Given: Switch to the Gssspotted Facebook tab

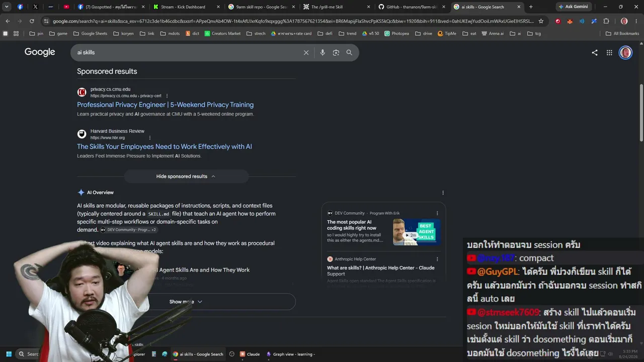Looking at the screenshot, I should click(111, 7).
